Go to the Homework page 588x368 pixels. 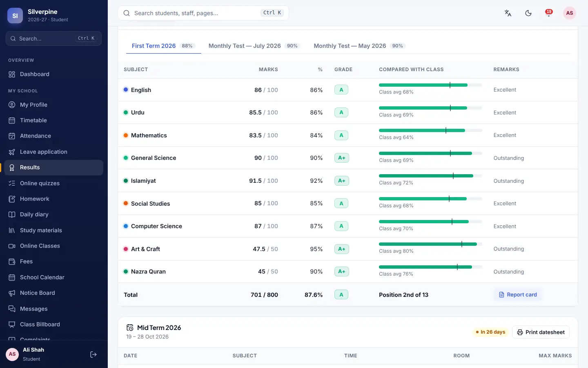pos(53,199)
